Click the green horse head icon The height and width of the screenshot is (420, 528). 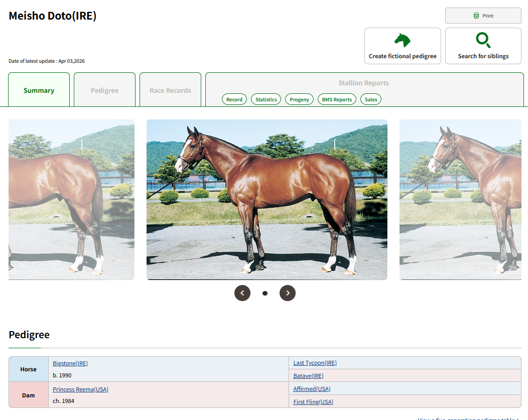click(403, 40)
